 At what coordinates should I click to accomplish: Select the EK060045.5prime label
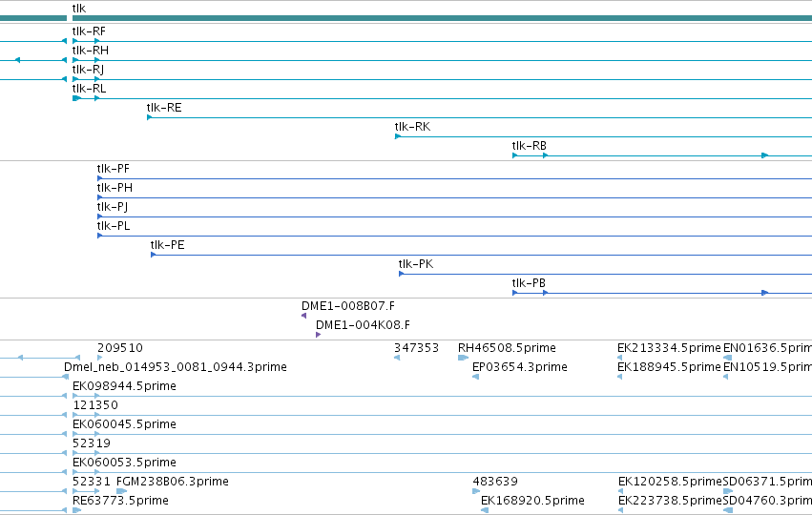(x=124, y=425)
